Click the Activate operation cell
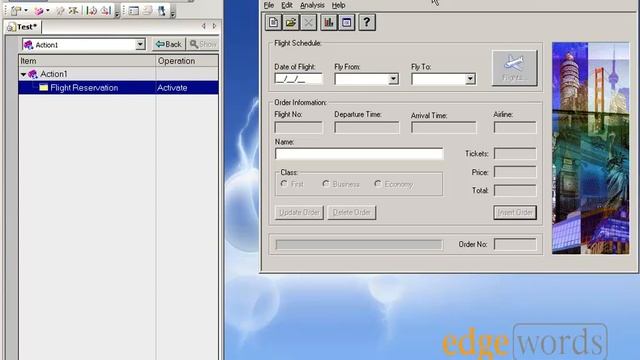Screen dimensions: 640x360 pos(187,88)
